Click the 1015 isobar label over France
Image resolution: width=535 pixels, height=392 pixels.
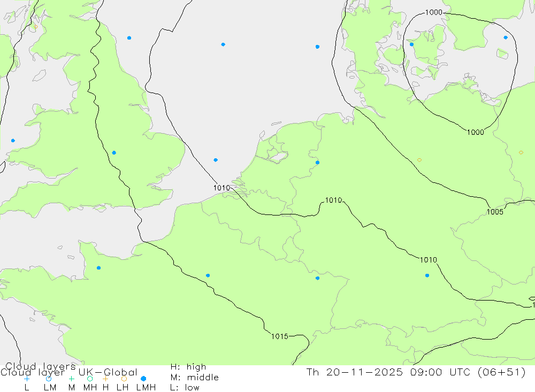pos(280,336)
